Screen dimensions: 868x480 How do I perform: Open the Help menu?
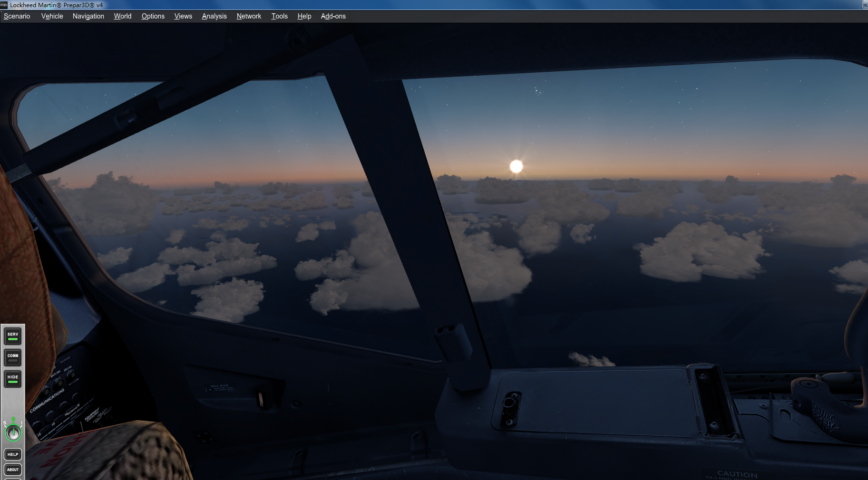coord(304,16)
